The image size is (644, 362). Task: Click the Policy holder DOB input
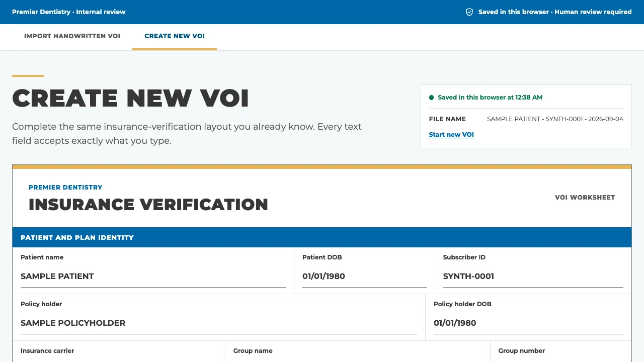coord(528,323)
